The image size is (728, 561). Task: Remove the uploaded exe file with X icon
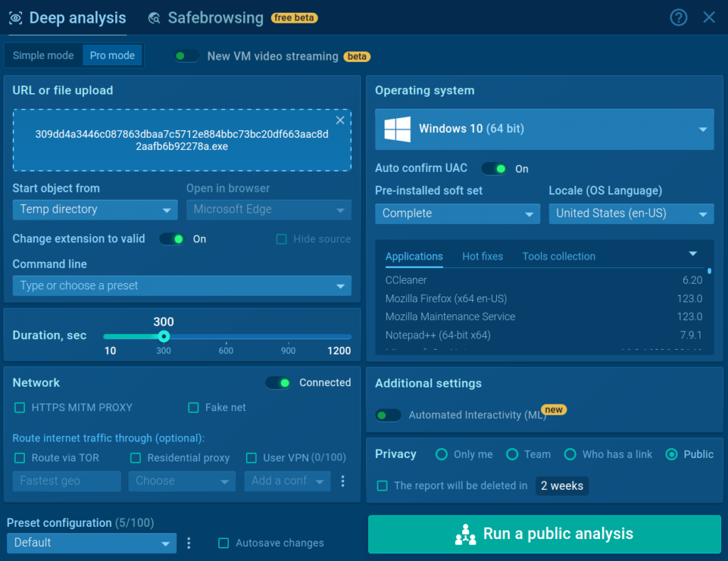click(x=340, y=120)
